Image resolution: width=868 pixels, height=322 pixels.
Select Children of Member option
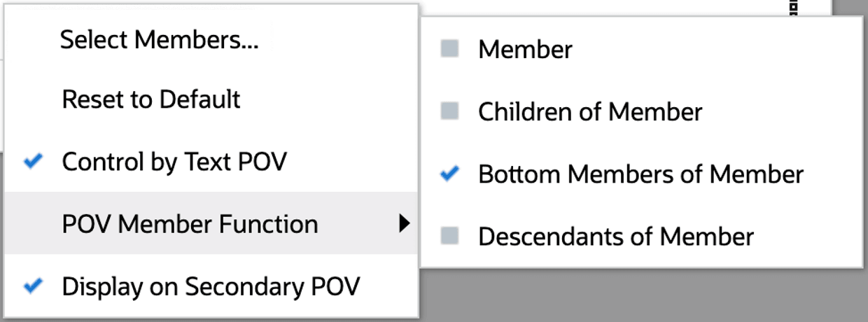[590, 111]
